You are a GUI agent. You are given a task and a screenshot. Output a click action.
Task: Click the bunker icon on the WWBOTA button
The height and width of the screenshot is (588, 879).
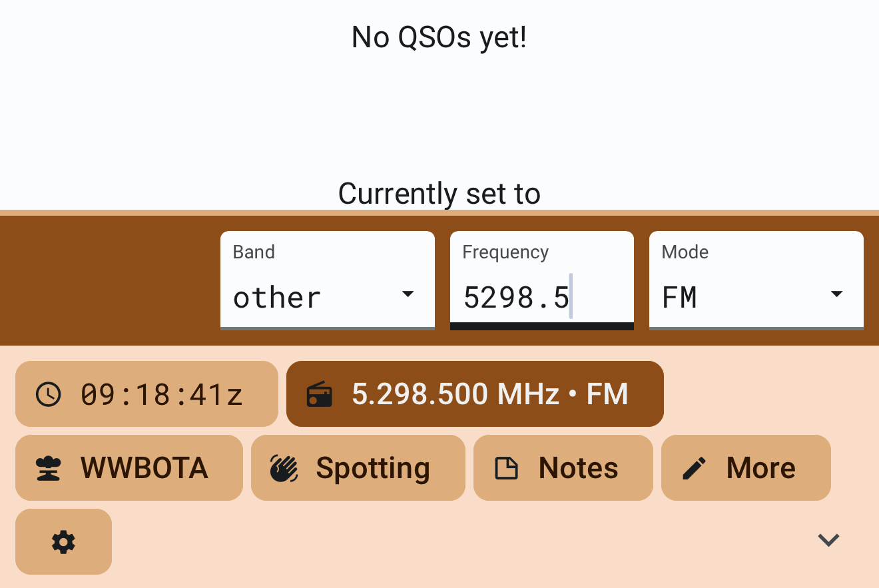point(48,468)
